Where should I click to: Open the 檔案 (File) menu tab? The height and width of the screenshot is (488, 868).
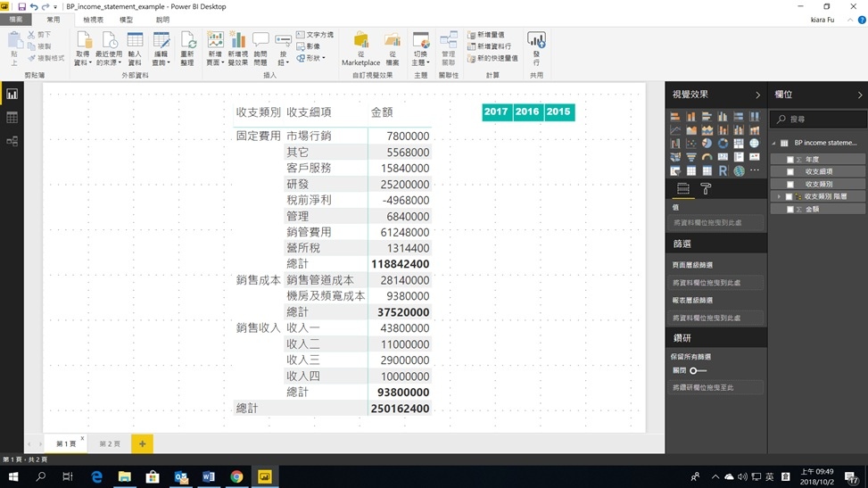15,20
